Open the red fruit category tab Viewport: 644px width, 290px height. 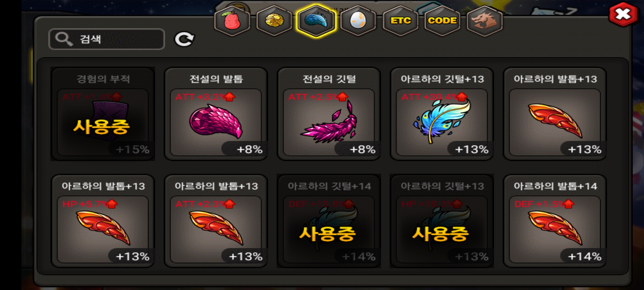(232, 21)
